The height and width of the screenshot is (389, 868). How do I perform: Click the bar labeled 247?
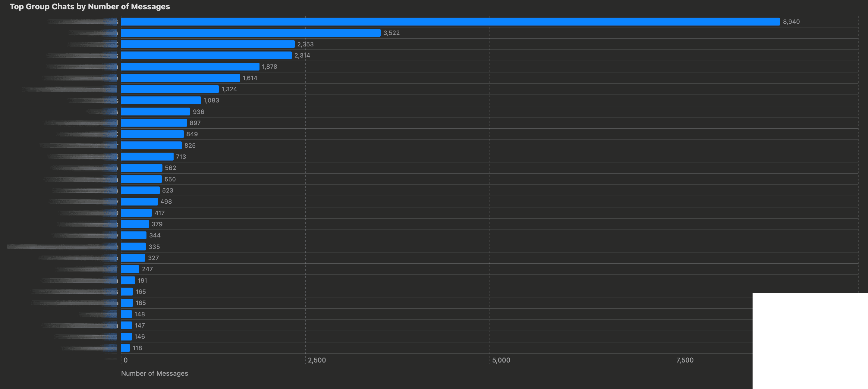(x=130, y=269)
